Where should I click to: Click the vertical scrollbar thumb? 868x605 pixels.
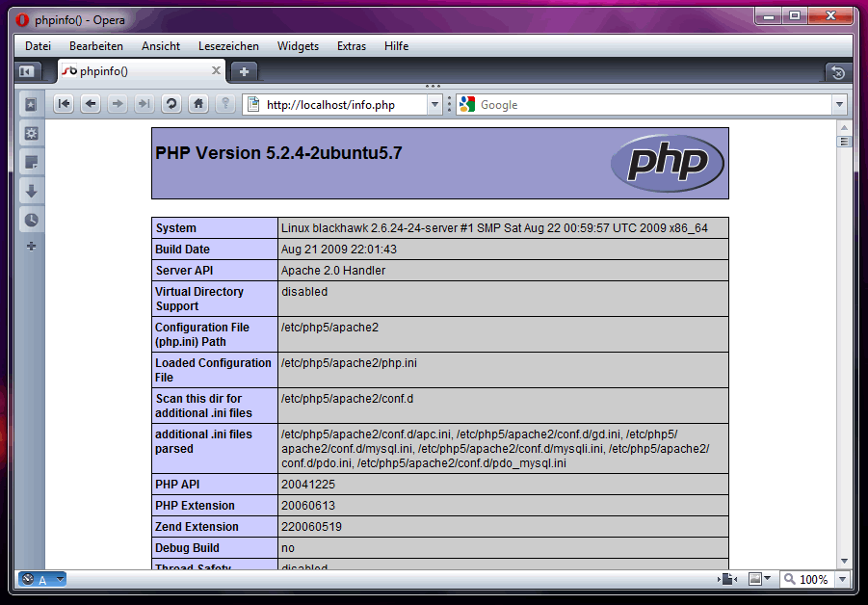(844, 142)
